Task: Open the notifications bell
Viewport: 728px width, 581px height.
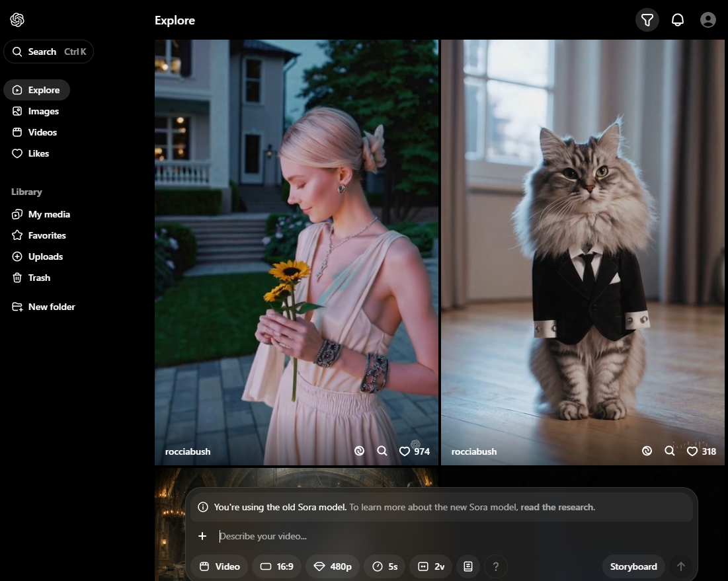Action: coord(678,20)
